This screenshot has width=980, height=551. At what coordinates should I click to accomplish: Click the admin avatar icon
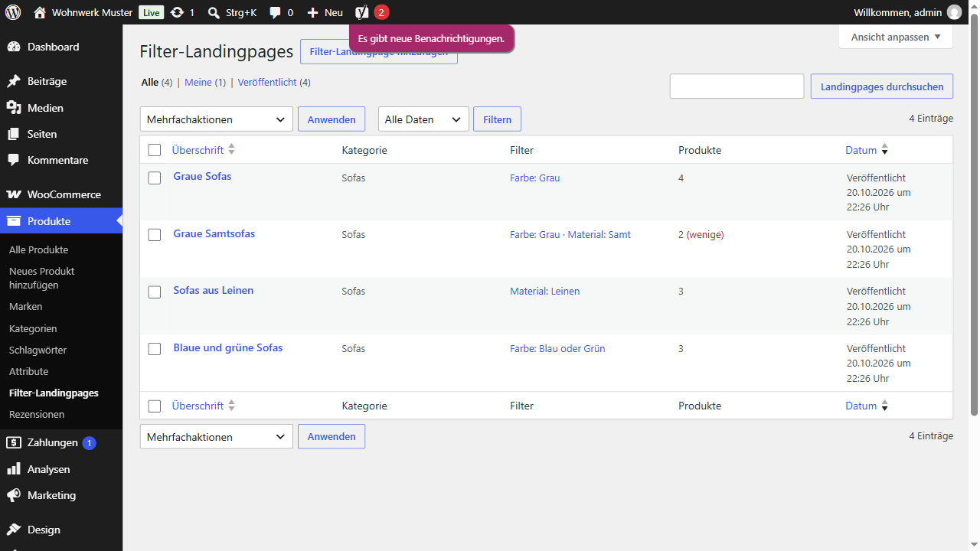(x=954, y=12)
